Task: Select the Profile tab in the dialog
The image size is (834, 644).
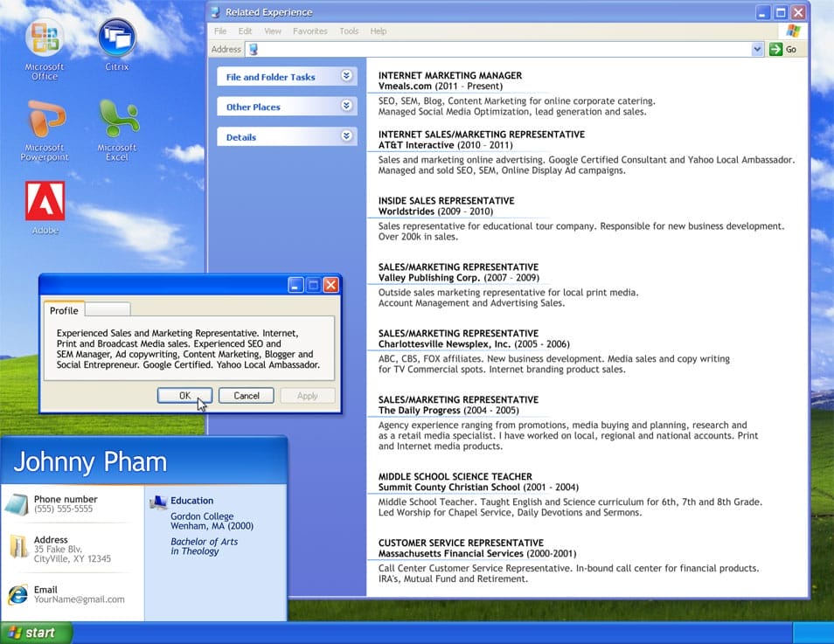Action: [63, 310]
